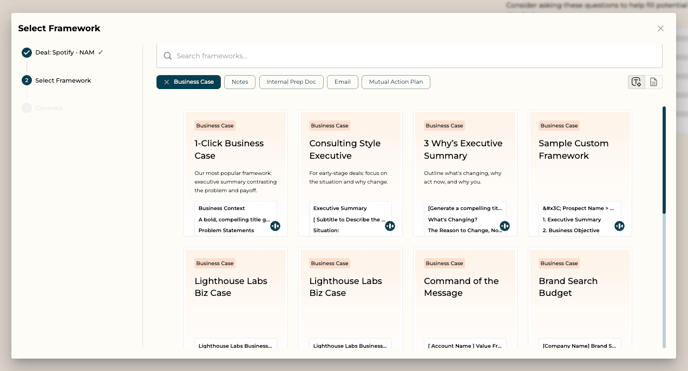Type in Search frameworks field
The height and width of the screenshot is (371, 688).
coord(409,56)
